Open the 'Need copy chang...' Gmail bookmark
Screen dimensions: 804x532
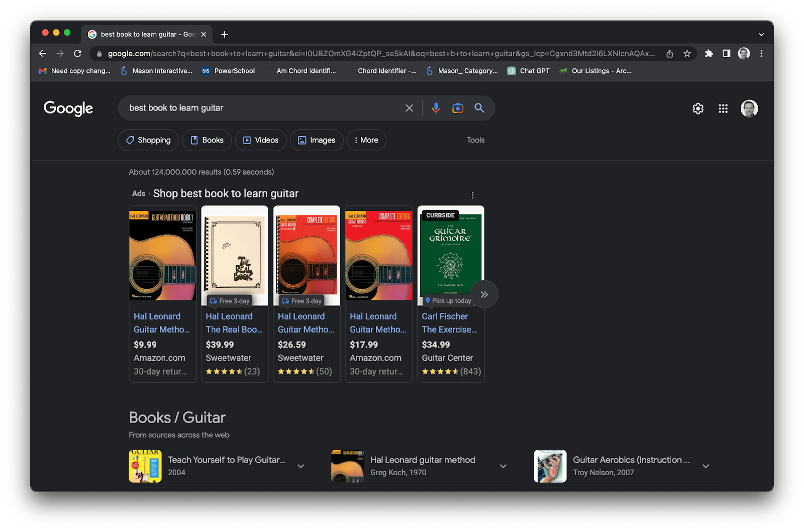(x=74, y=71)
